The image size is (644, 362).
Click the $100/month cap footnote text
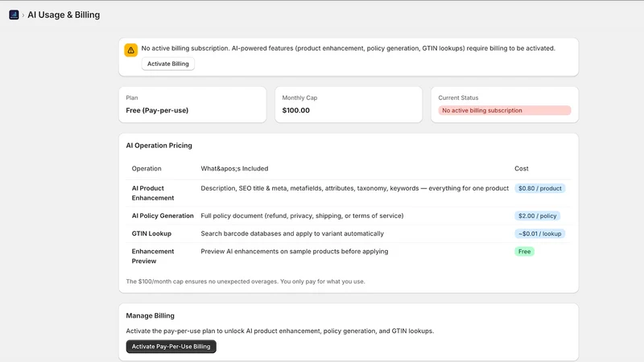246,282
